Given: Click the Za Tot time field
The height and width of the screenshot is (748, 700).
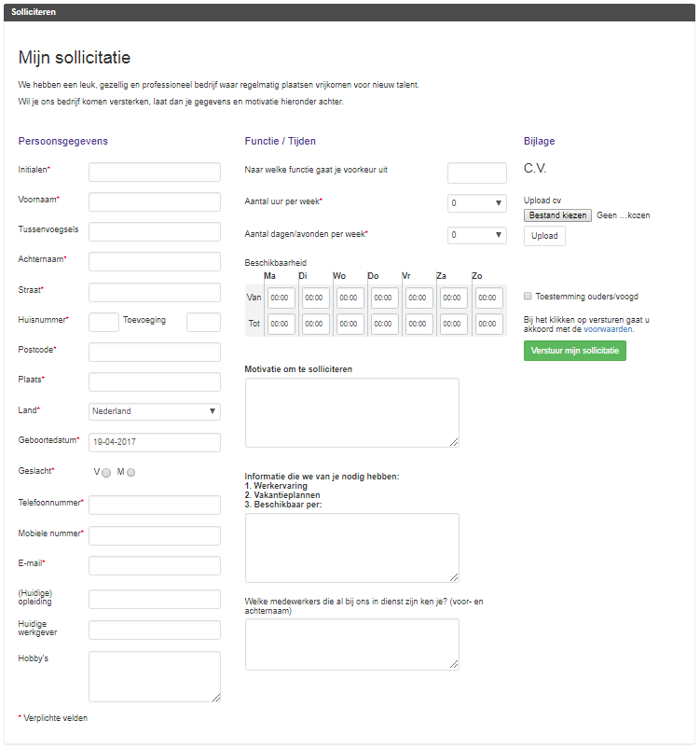Looking at the screenshot, I should (454, 324).
